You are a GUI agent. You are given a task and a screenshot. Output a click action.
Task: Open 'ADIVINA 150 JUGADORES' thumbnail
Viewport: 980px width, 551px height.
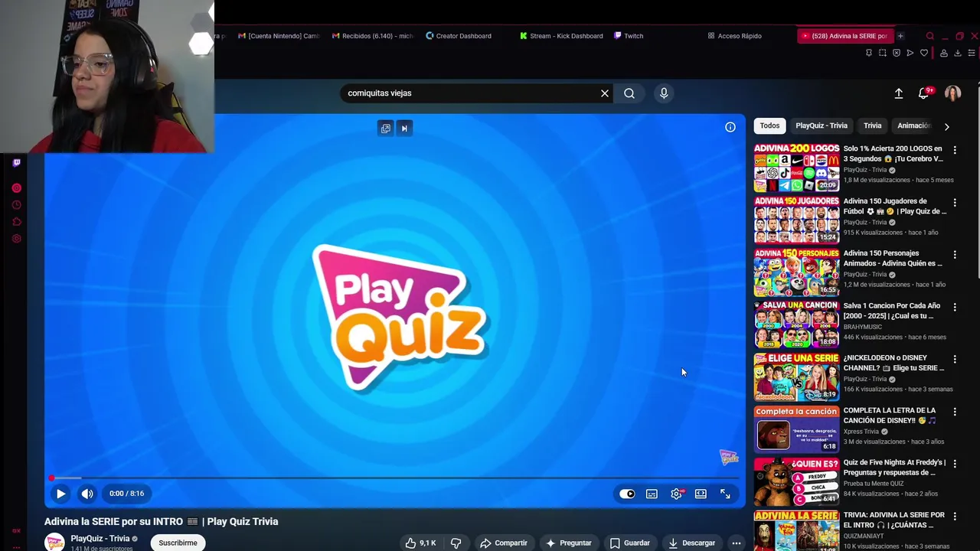796,220
